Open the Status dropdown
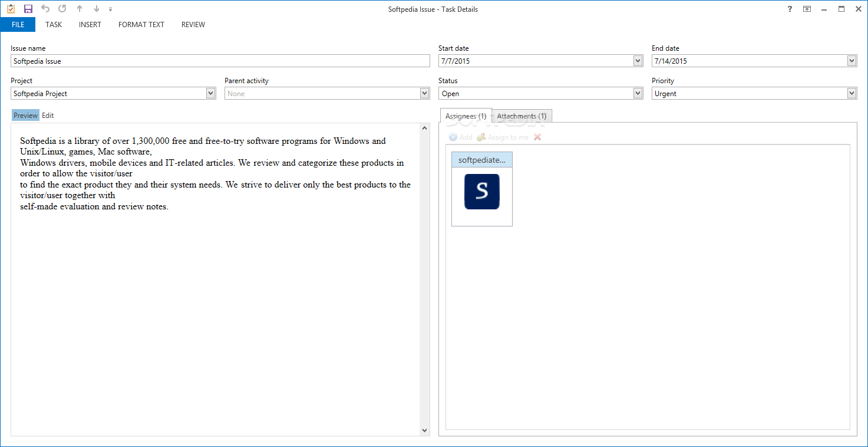 638,93
